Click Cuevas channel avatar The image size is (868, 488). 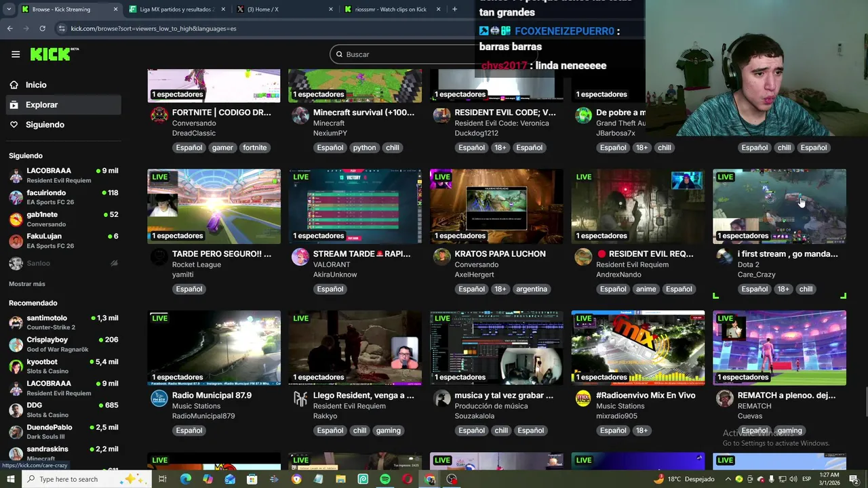725,399
